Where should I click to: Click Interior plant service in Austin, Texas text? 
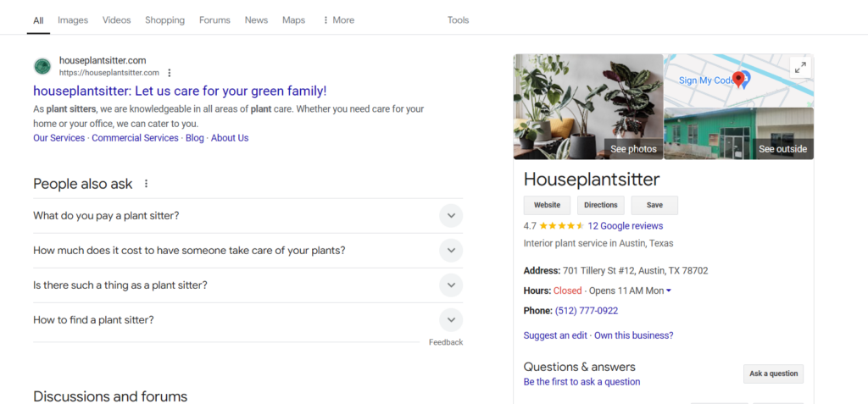(x=598, y=244)
